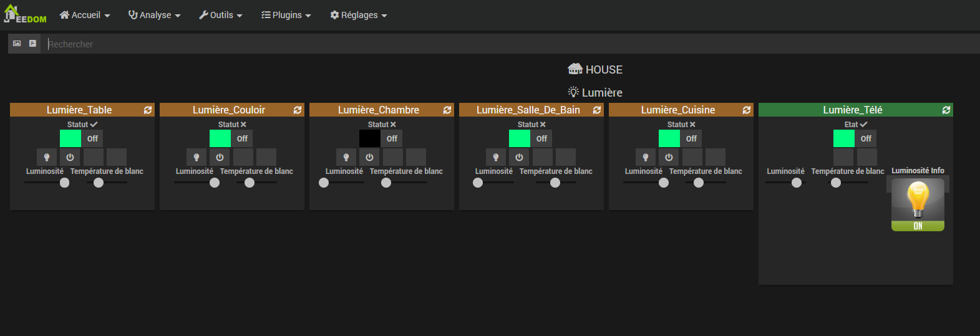The image size is (980, 336).
Task: Click power icon in Lumière_Chambre widget
Action: pyautogui.click(x=369, y=157)
